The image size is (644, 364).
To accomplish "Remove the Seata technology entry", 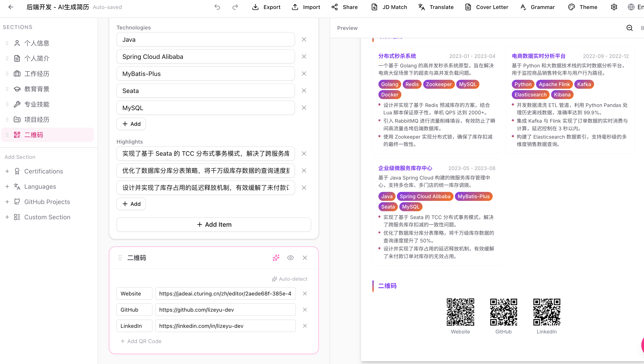I will 304,91.
